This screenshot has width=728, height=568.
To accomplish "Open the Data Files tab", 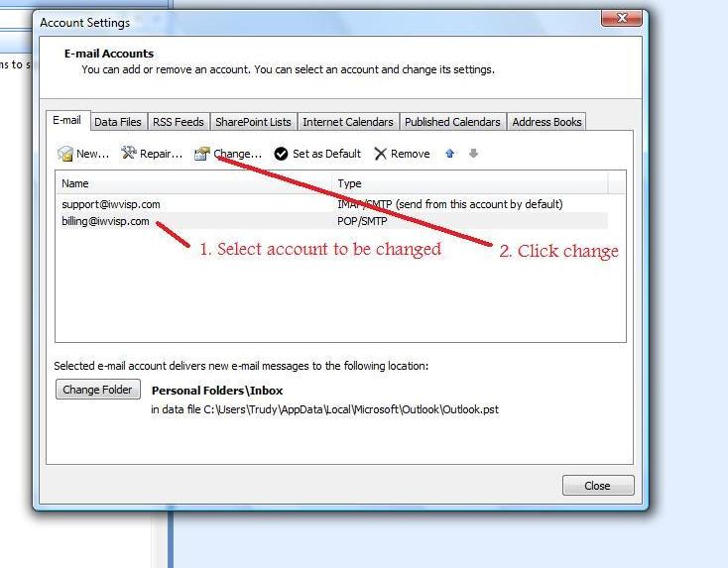I will (x=118, y=122).
